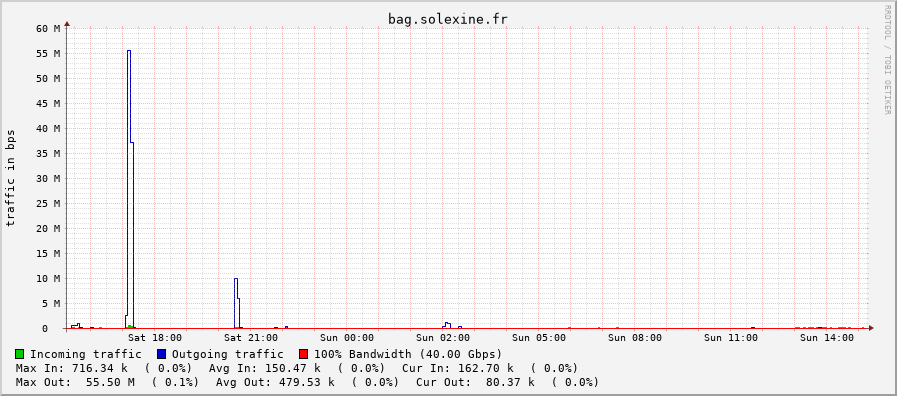Click the 'Sun 08:00' time label
The width and height of the screenshot is (897, 396).
(635, 338)
